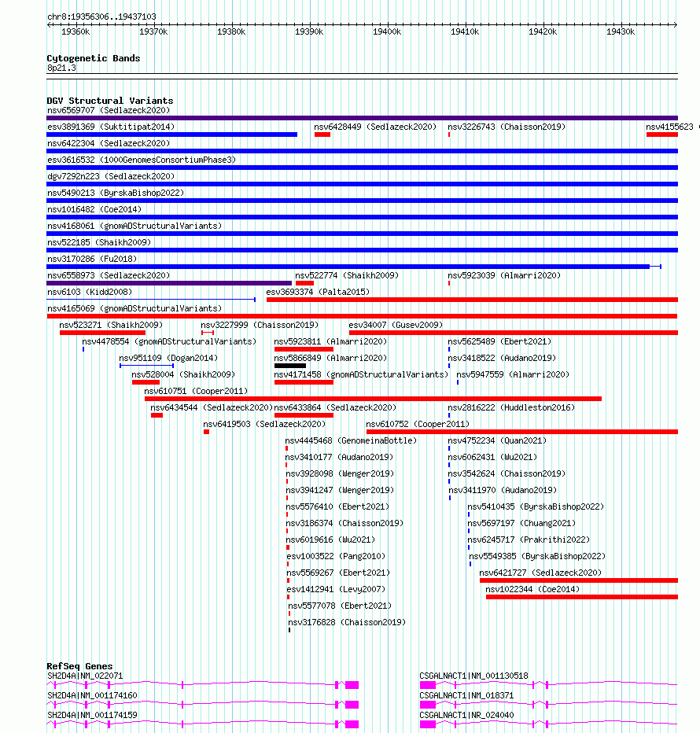Viewport: 700px width, 733px height.
Task: Open nsv3186374 (Chaisson2019) variant
Action: [344, 523]
